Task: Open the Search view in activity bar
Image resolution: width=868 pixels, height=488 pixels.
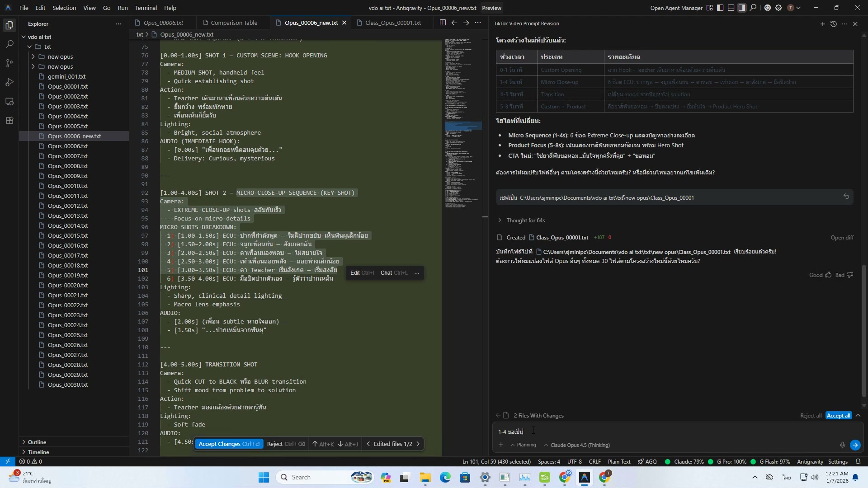Action: [9, 44]
